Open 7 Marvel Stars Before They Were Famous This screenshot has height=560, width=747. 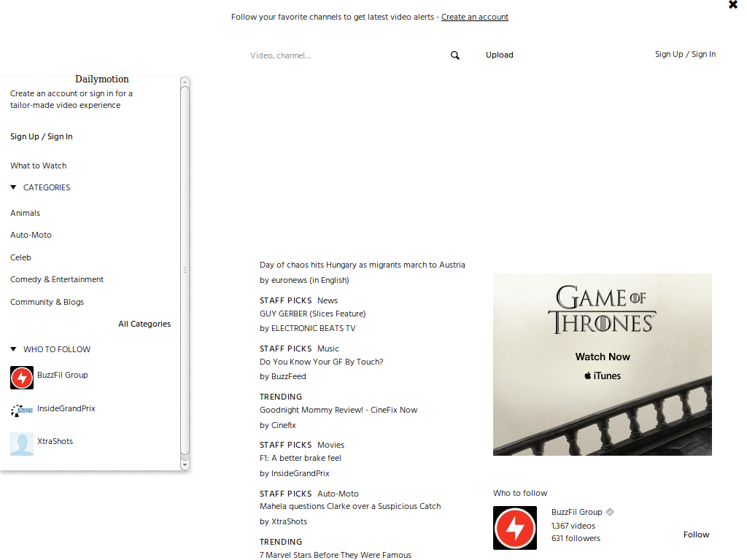[336, 555]
